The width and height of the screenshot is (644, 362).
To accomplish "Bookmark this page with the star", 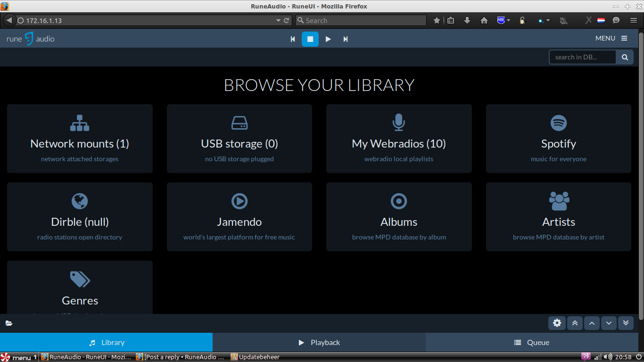I will 437,20.
